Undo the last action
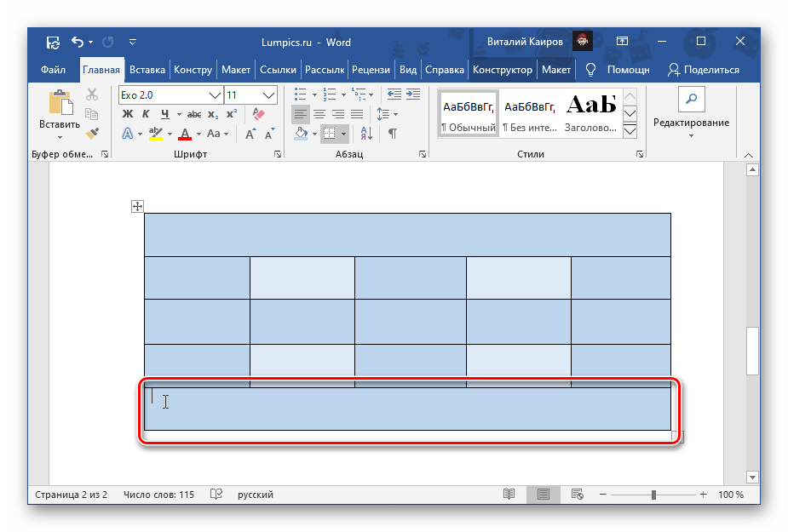788x532 pixels. tap(78, 42)
